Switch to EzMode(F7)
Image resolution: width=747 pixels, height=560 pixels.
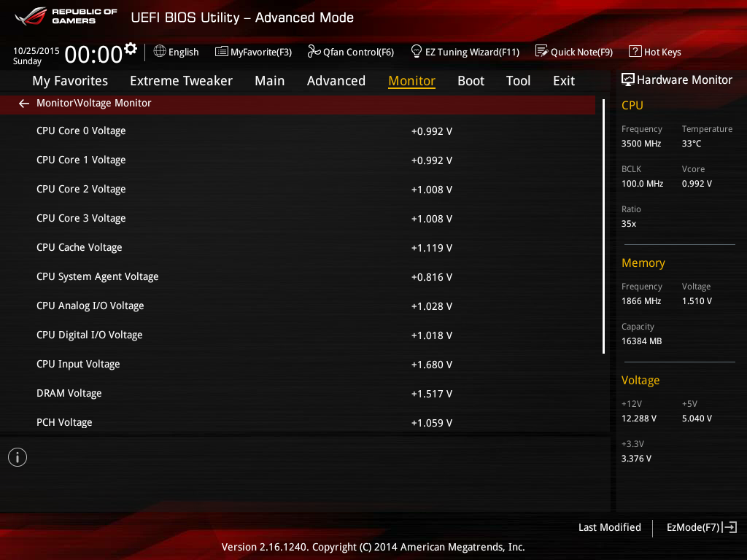[x=693, y=527]
